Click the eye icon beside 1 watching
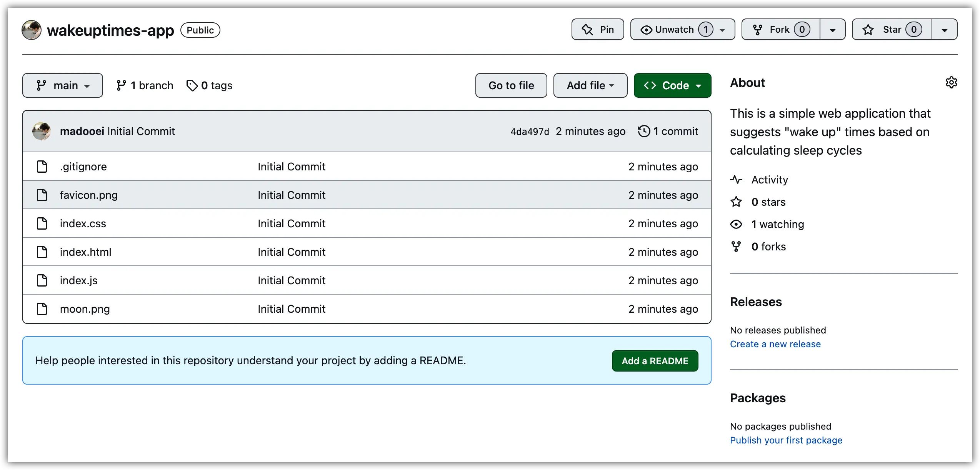Image resolution: width=980 pixels, height=470 pixels. (x=736, y=224)
